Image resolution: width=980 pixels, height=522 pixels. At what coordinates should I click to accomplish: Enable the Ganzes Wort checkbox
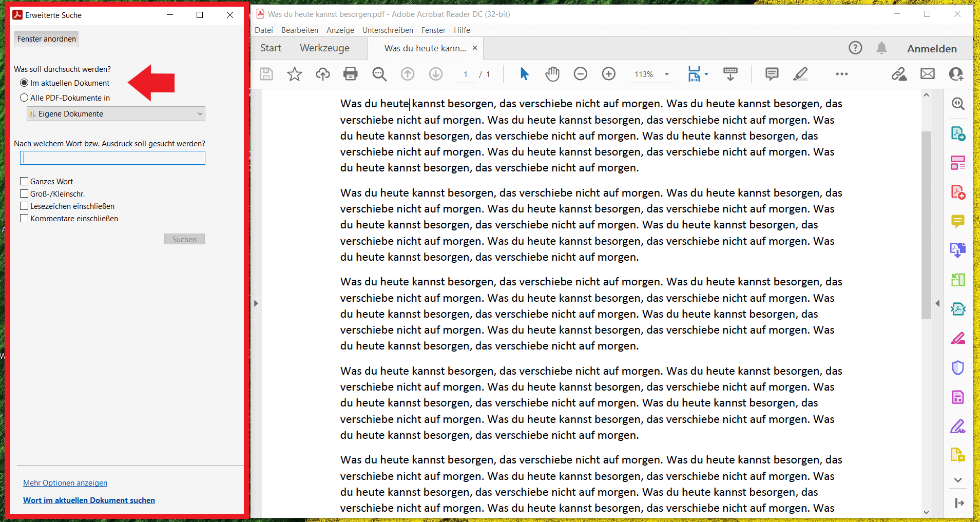coord(24,181)
